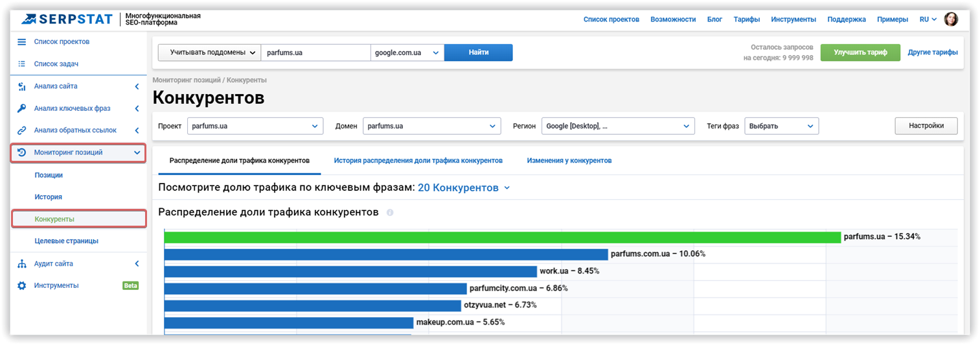Click the Улучшить тариф button
Viewport: 980px width, 345px height.
(x=860, y=53)
